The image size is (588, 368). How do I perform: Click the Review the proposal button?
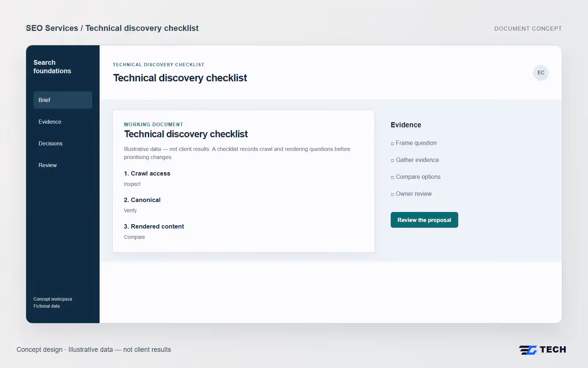pos(424,220)
